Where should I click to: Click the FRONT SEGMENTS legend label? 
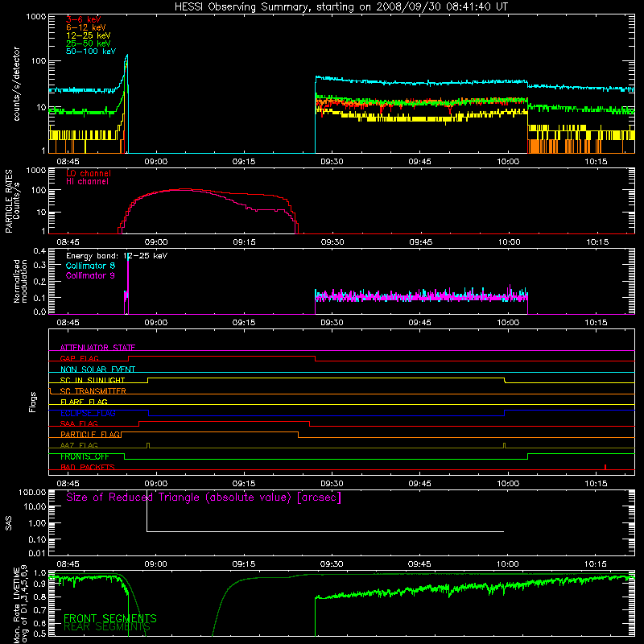tap(110, 618)
